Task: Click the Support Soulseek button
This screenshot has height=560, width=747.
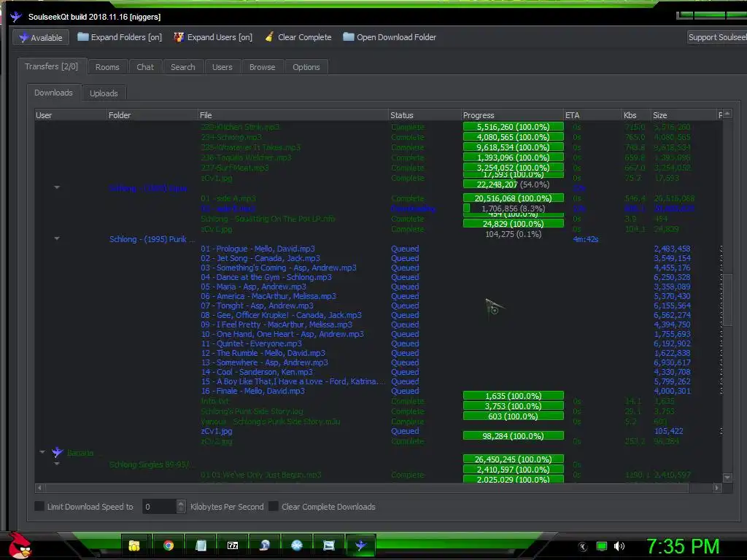Action: click(x=716, y=37)
